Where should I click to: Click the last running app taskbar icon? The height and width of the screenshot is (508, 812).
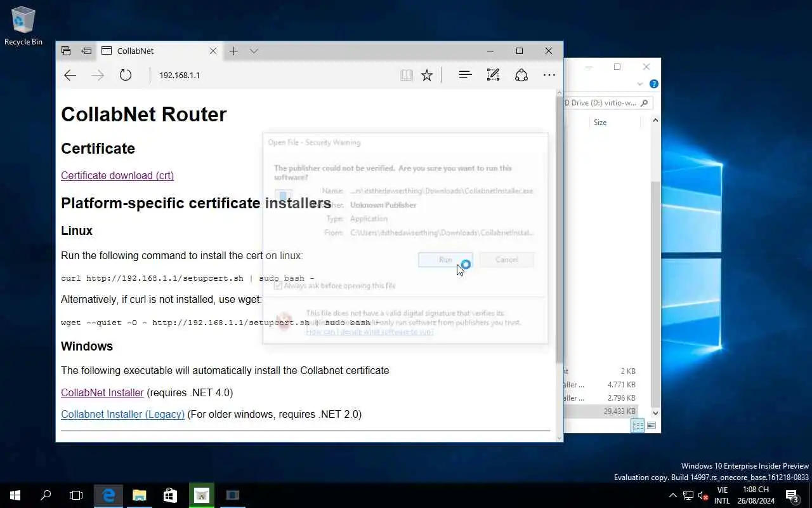coord(232,495)
